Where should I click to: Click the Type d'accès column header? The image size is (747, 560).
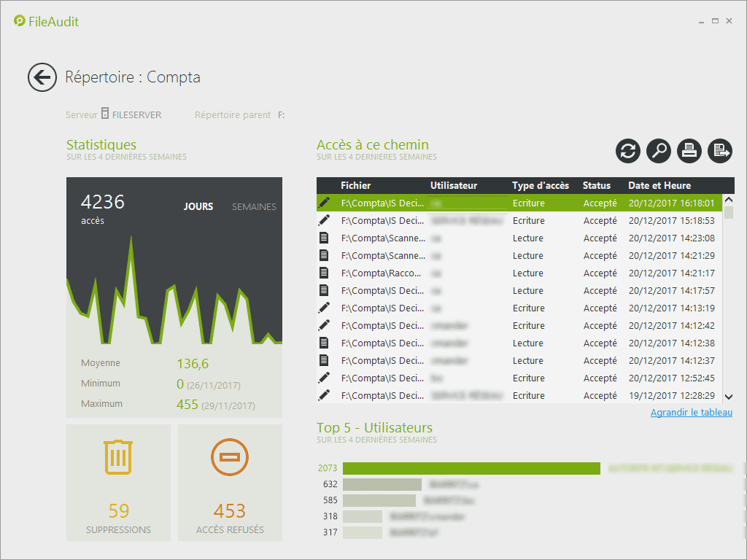pos(541,186)
